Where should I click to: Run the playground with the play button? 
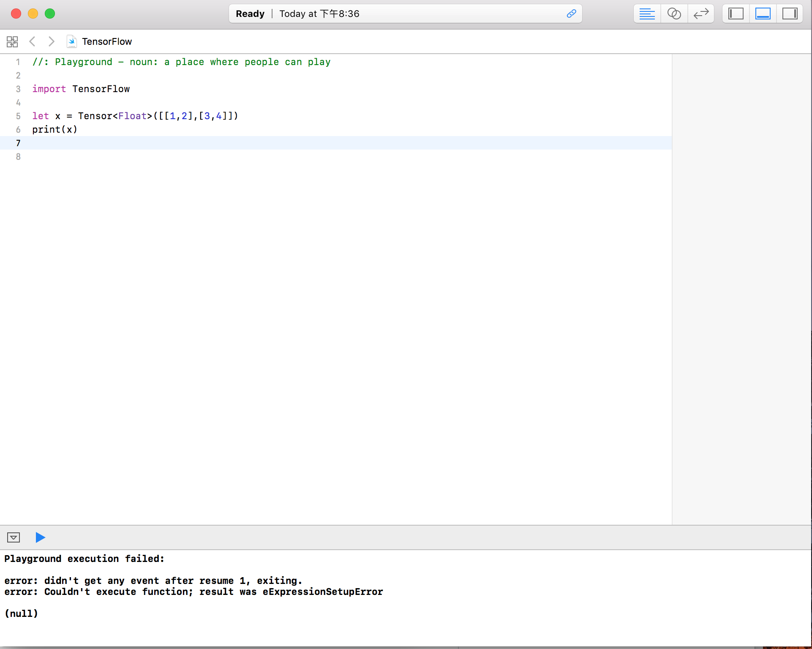41,537
